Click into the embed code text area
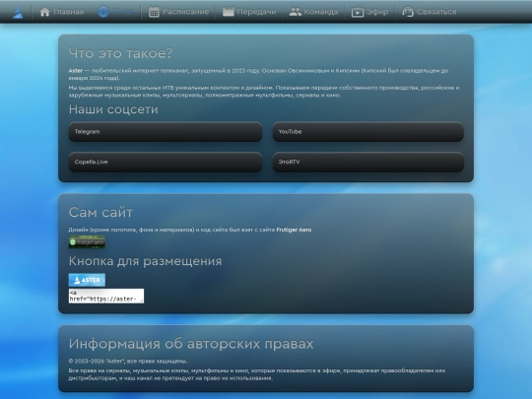Screen dimensions: 532x399 (x=106, y=296)
